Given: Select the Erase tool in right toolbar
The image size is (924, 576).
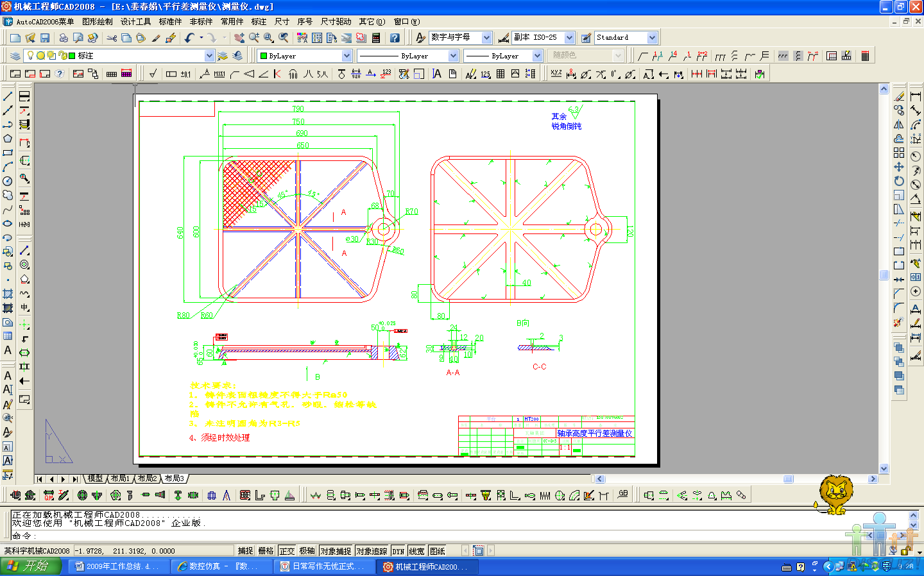Looking at the screenshot, I should point(899,96).
